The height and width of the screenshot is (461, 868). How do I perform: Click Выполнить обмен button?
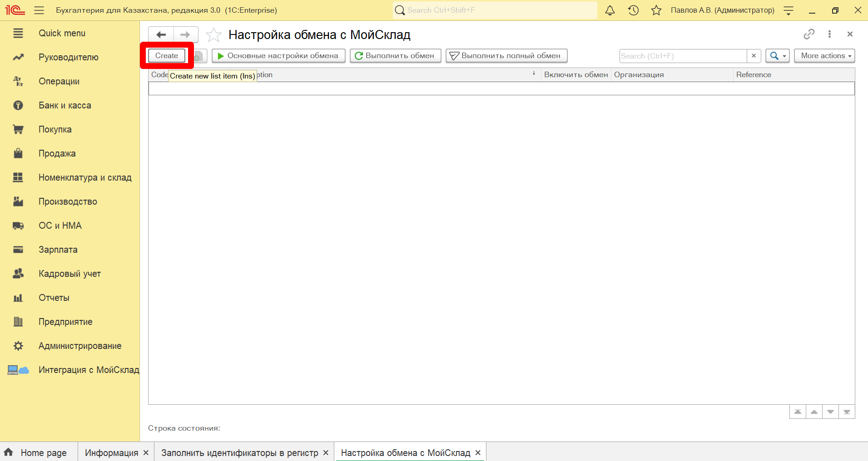coord(395,56)
